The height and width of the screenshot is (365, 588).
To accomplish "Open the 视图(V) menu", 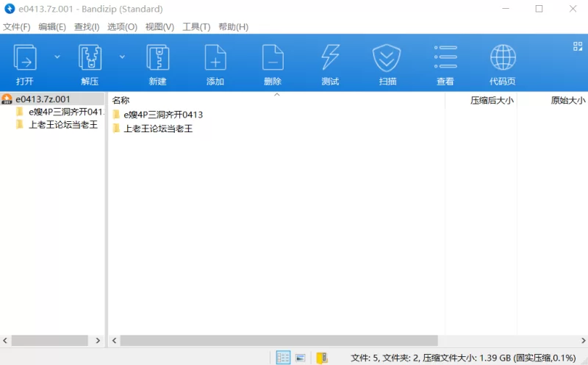I will coord(159,27).
